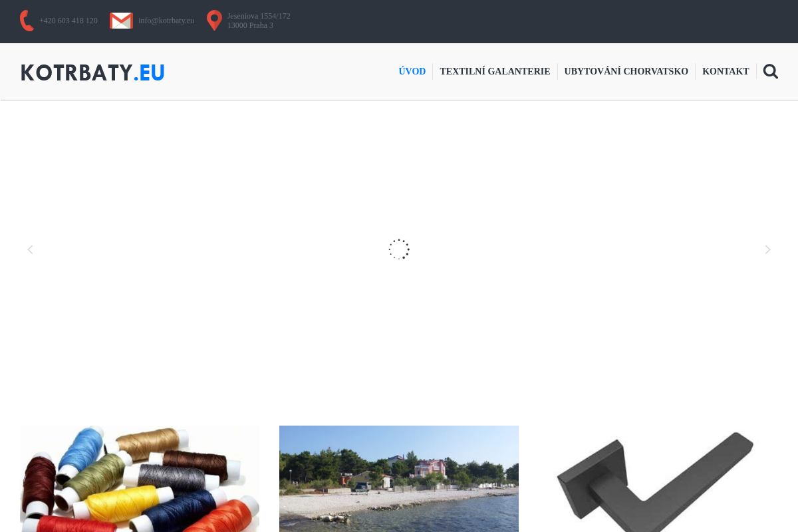The width and height of the screenshot is (798, 532).
Task: Open the TEXTILNÍ GALANTERIE menu item
Action: [495, 71]
